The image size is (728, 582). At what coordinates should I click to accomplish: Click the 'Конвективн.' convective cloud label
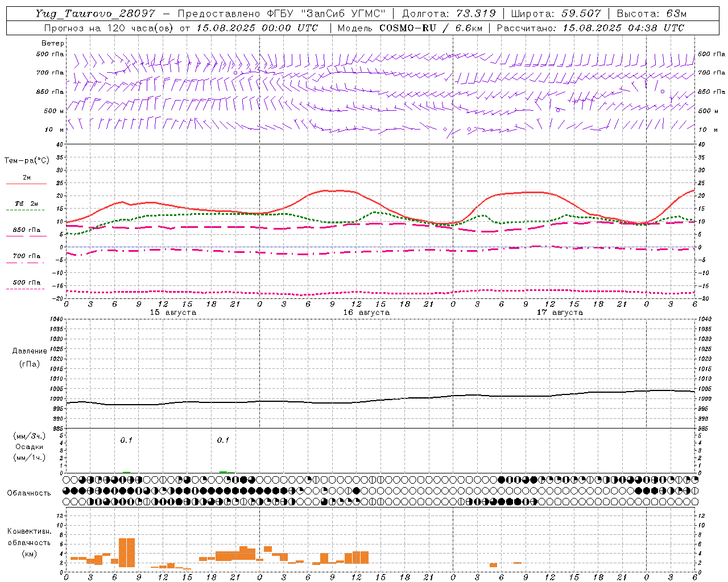coord(30,531)
